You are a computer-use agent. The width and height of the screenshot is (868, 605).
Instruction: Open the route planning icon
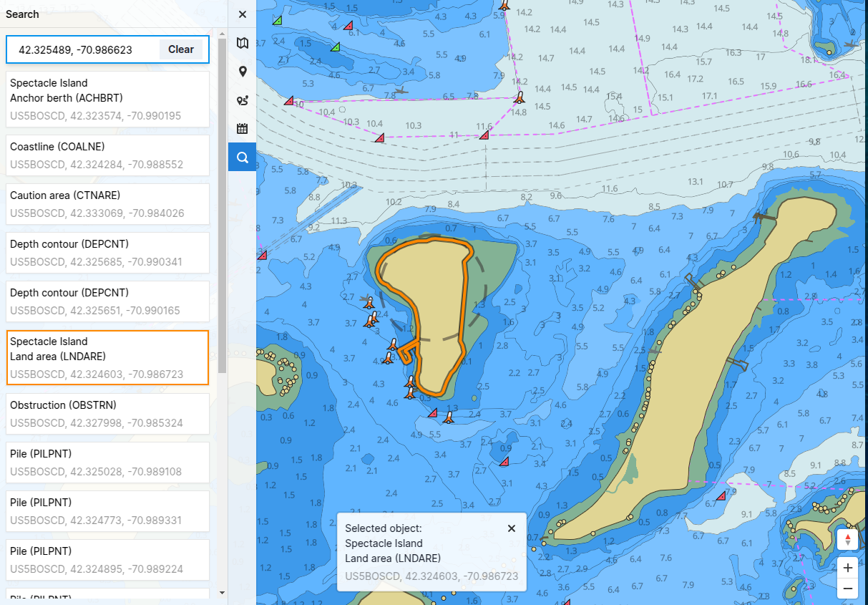(243, 100)
